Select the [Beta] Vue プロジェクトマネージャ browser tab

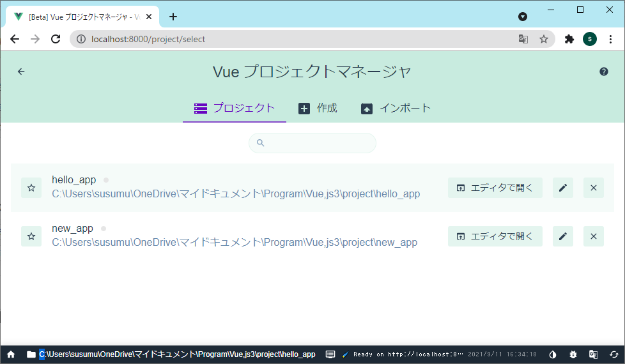(83, 17)
